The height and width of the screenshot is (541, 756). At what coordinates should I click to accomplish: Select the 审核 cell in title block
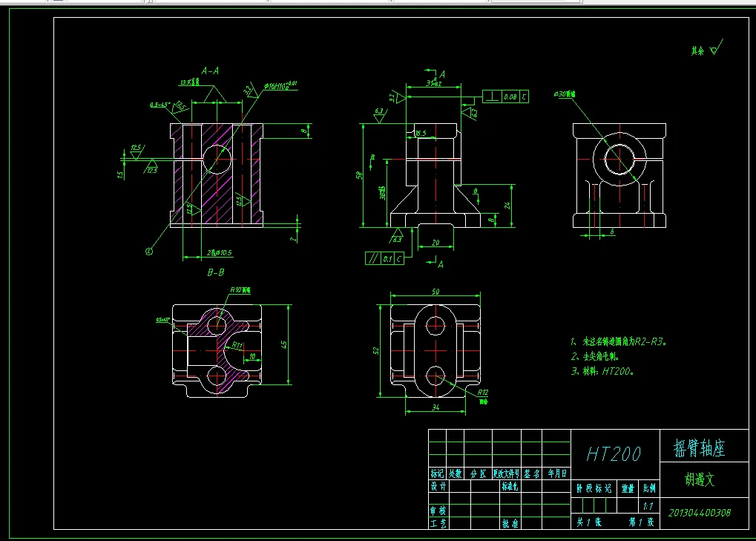point(438,510)
